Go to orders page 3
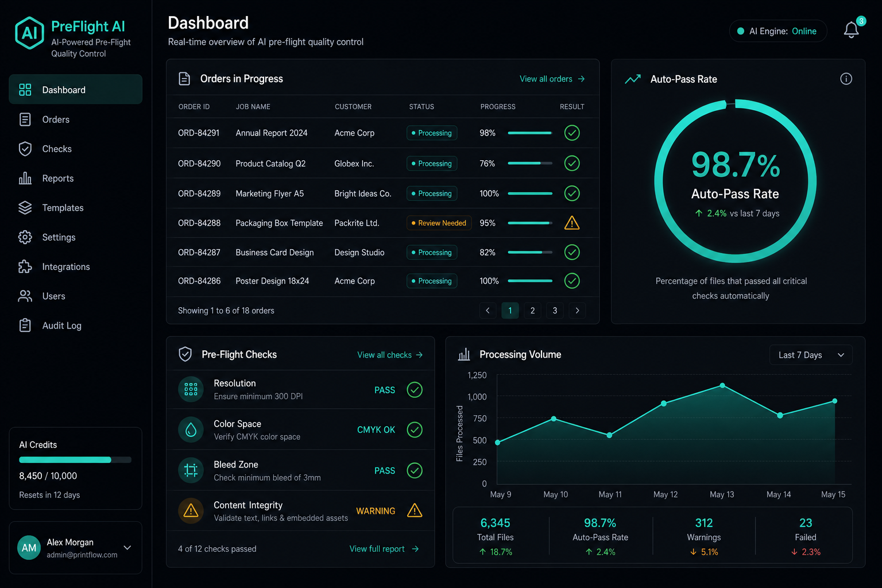This screenshot has width=882, height=588. tap(555, 311)
